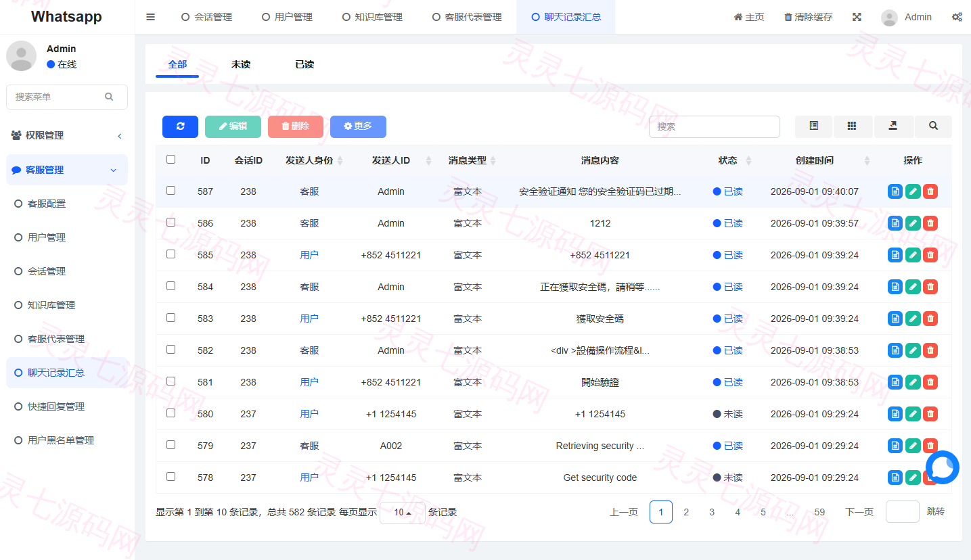Switch to the 已读 filter tab
This screenshot has height=560, width=971.
304,64
